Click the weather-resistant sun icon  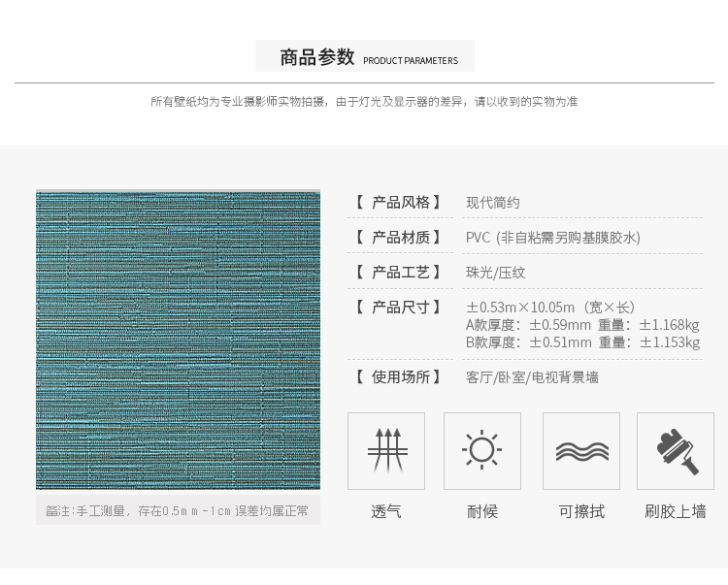[x=481, y=450]
